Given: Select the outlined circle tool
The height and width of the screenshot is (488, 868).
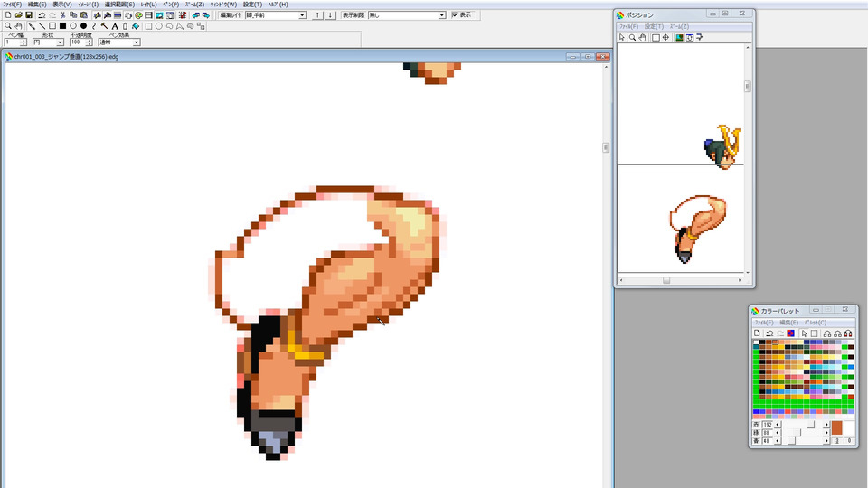Looking at the screenshot, I should coord(73,26).
